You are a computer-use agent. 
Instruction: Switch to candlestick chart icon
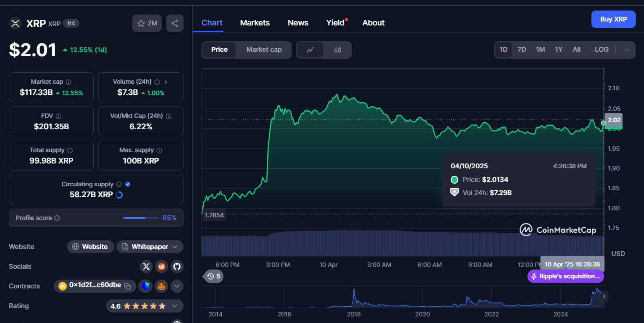click(x=337, y=50)
